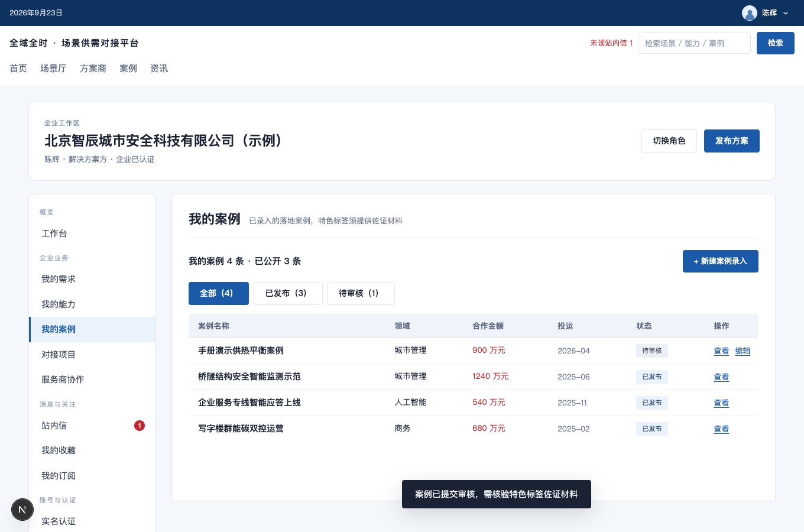
Task: Open 工作台 in the sidebar
Action: coord(92,233)
